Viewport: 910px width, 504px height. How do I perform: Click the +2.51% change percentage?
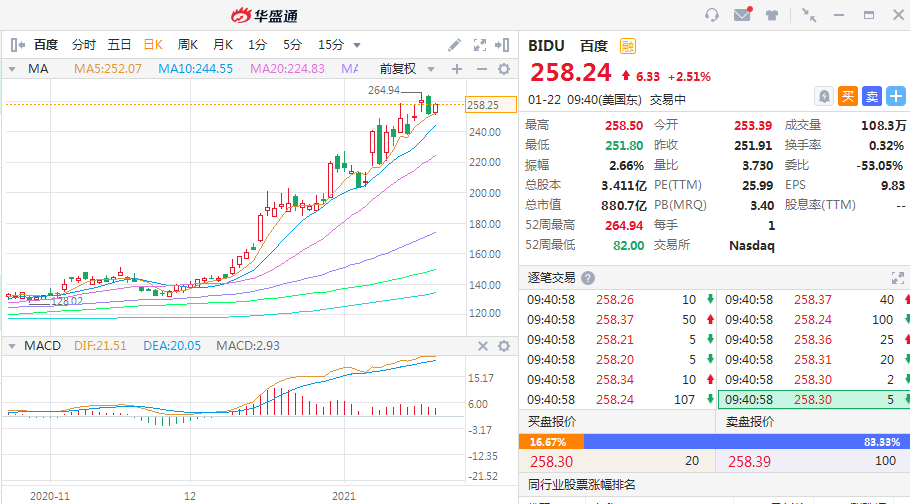(689, 77)
